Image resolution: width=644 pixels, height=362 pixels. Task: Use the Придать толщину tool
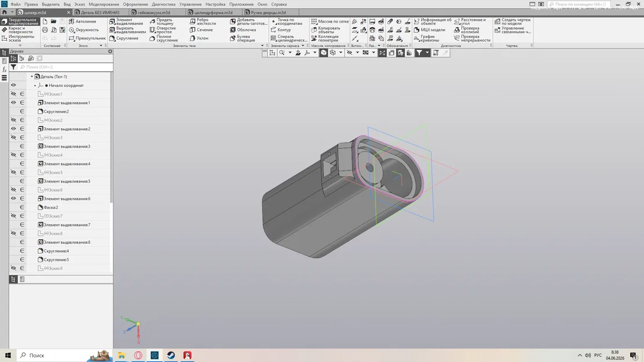161,21
